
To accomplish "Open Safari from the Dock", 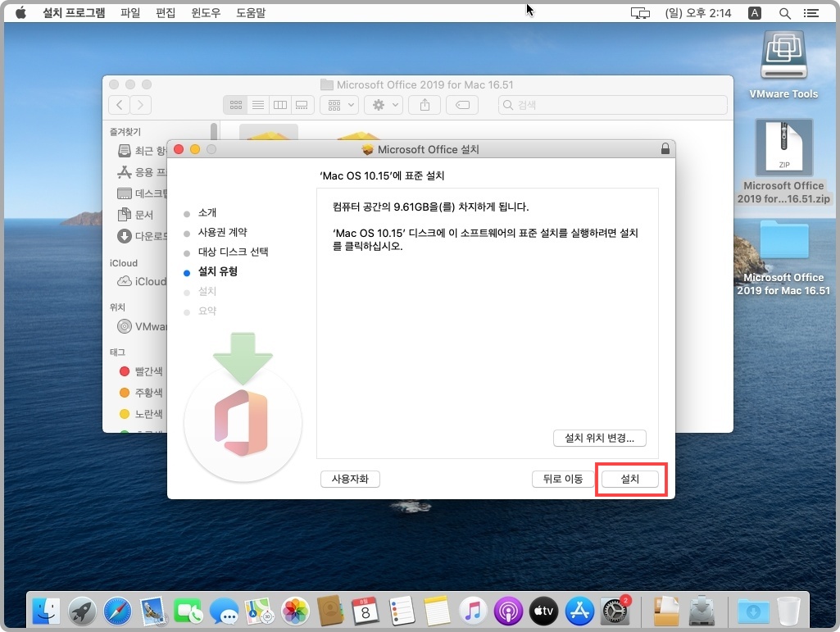I will pos(117,611).
